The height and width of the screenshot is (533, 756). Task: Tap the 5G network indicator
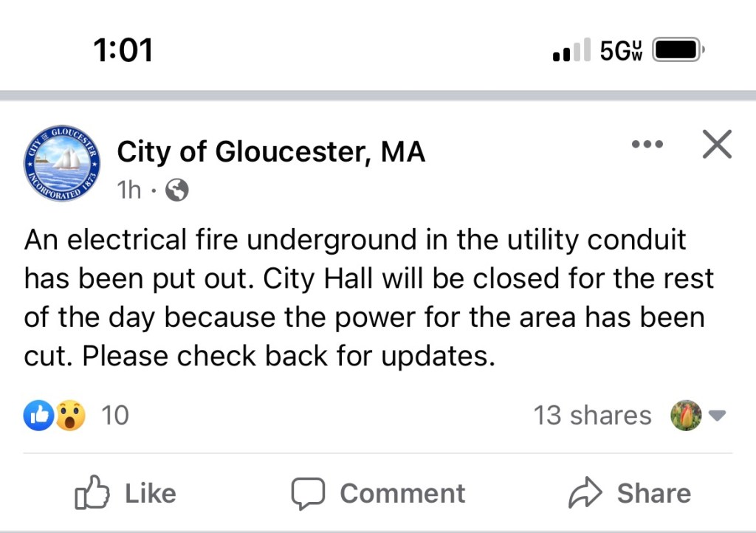point(621,50)
